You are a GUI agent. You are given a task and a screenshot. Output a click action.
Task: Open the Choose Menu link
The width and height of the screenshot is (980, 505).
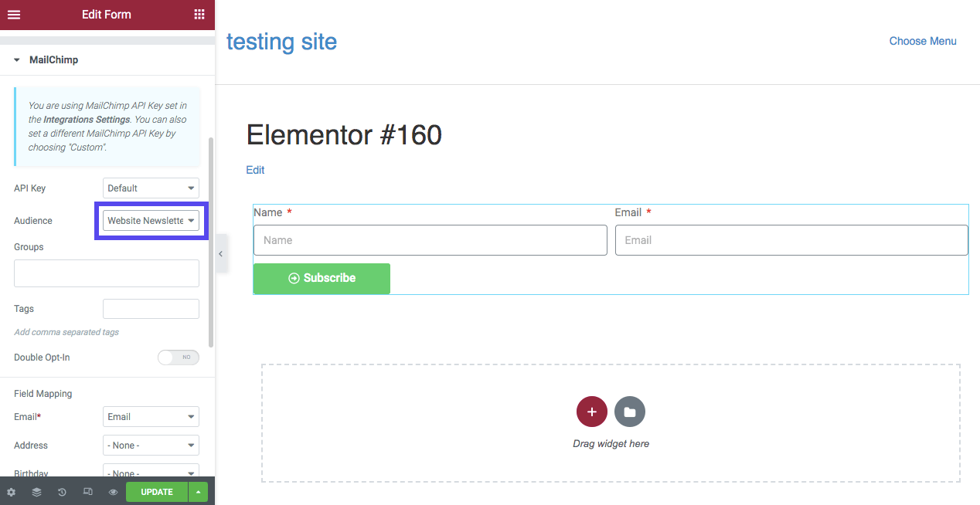pyautogui.click(x=923, y=41)
